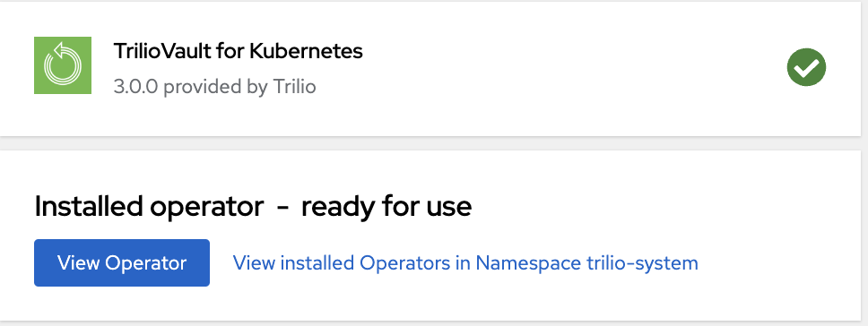Click the 3.0.0 provided by Trilio subtitle
This screenshot has height=326, width=868.
(215, 87)
